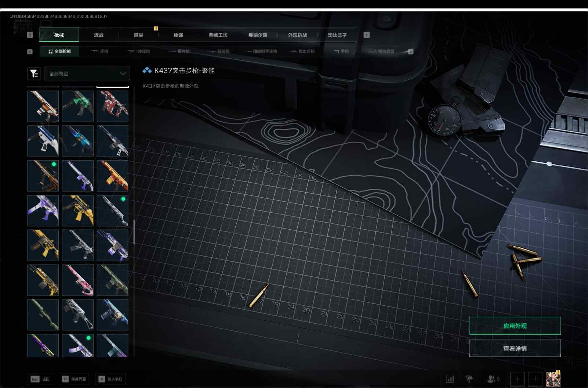Filter by 精确射手步枪 marksman rifle category
Image resolution: width=588 pixels, height=388 pixels.
coord(260,51)
